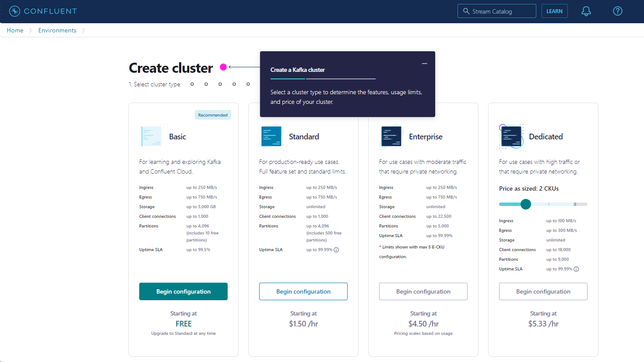Click 'Pricing scales based on usage' text
Screen dimensions: 644x362
tap(423, 334)
